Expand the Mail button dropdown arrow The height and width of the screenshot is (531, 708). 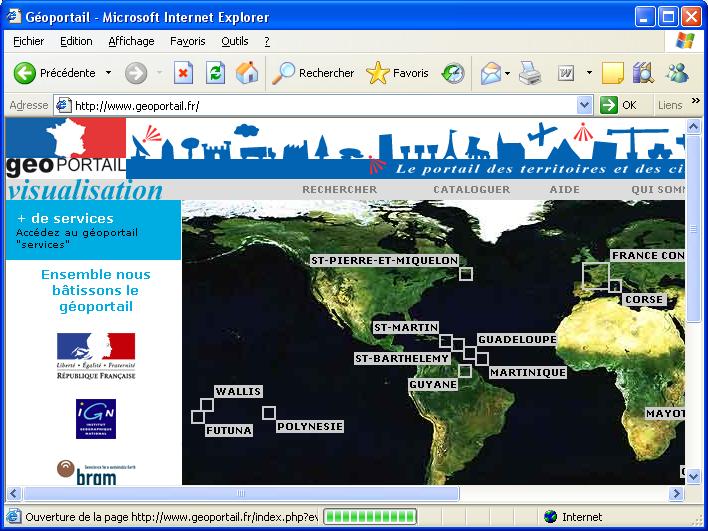click(508, 73)
